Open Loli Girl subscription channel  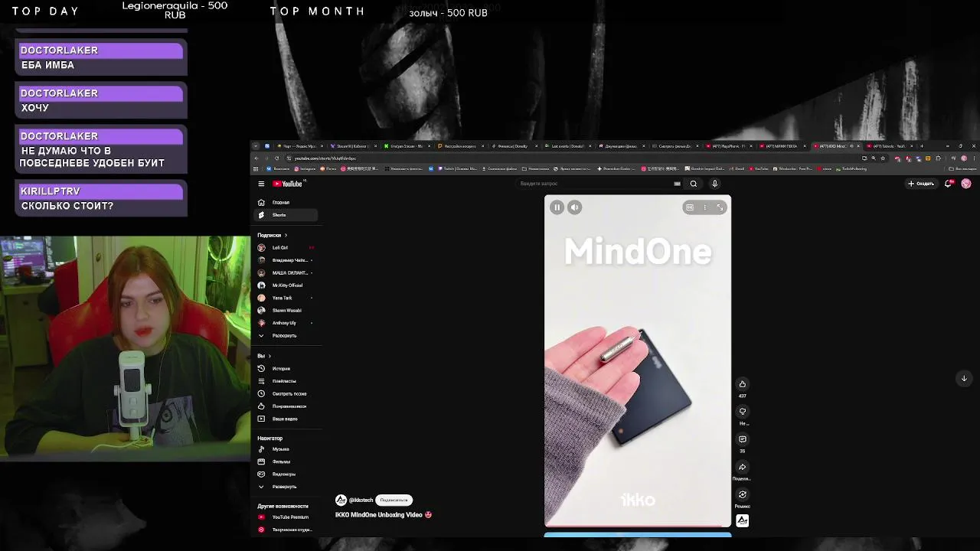285,248
